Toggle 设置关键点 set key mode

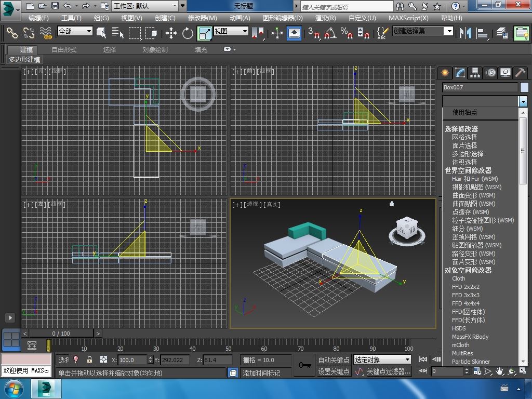tap(334, 371)
